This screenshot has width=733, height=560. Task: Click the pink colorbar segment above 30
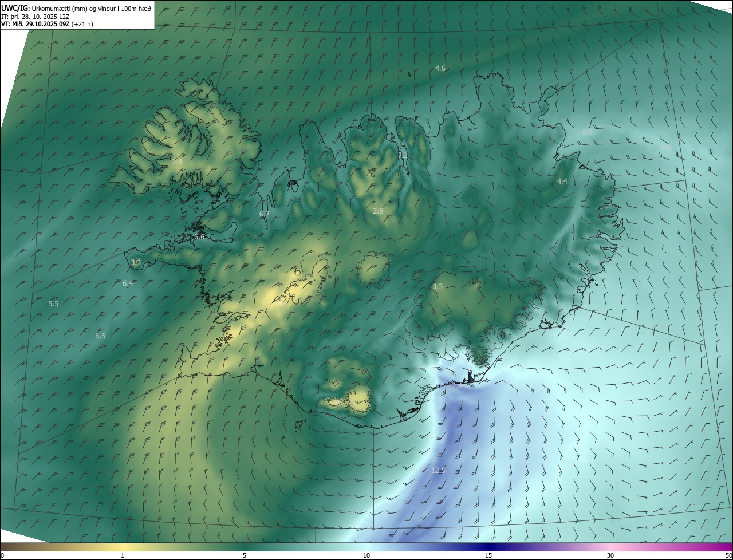click(x=610, y=547)
